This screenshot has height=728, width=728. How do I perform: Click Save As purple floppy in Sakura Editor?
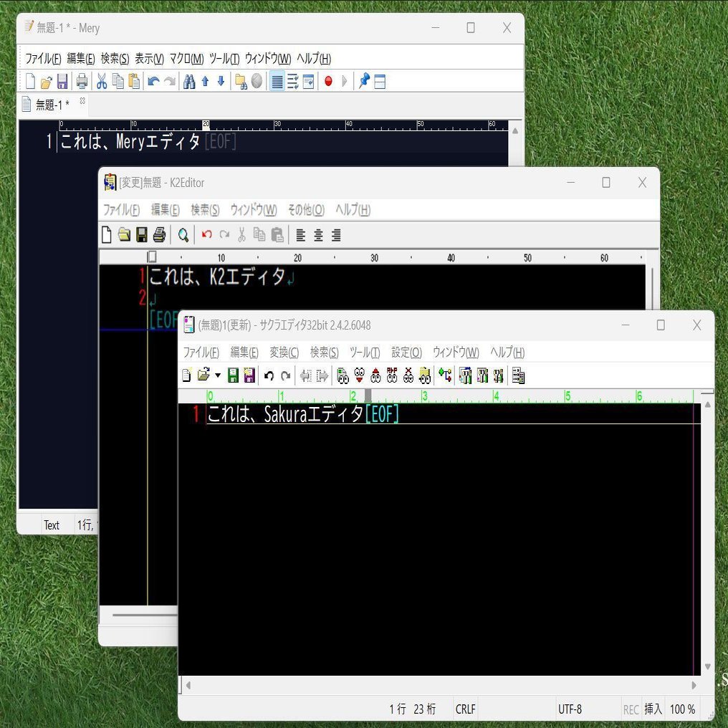[x=250, y=375]
